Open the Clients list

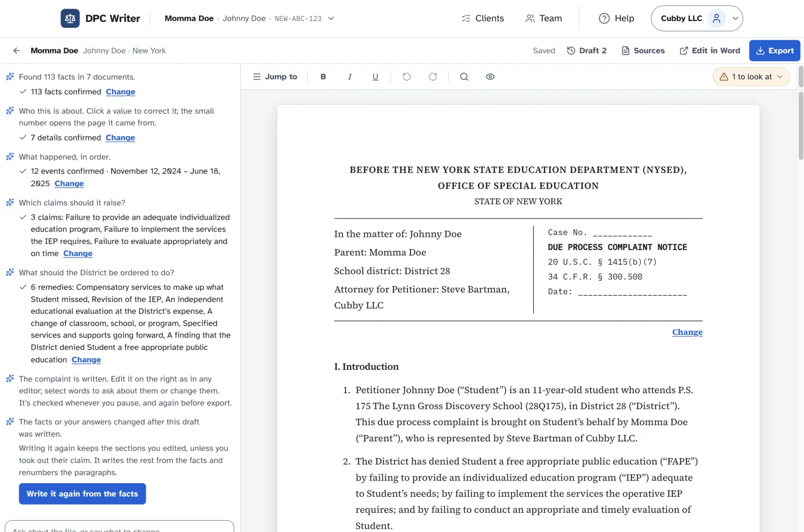point(482,18)
